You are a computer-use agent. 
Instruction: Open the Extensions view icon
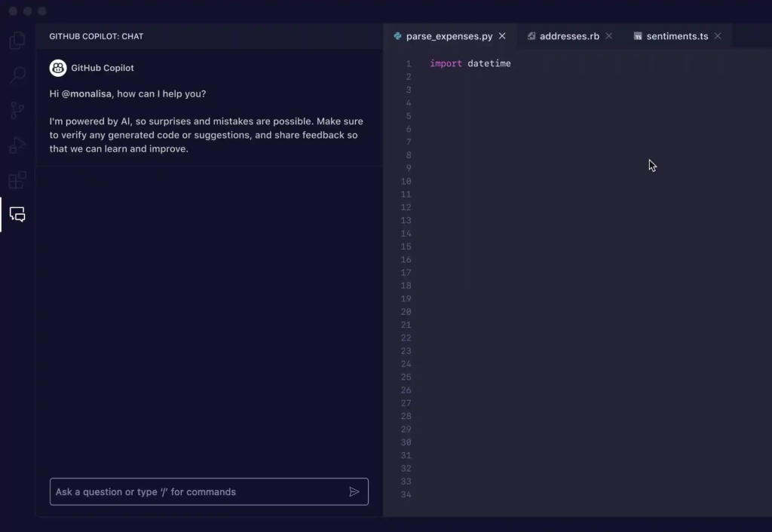17,180
